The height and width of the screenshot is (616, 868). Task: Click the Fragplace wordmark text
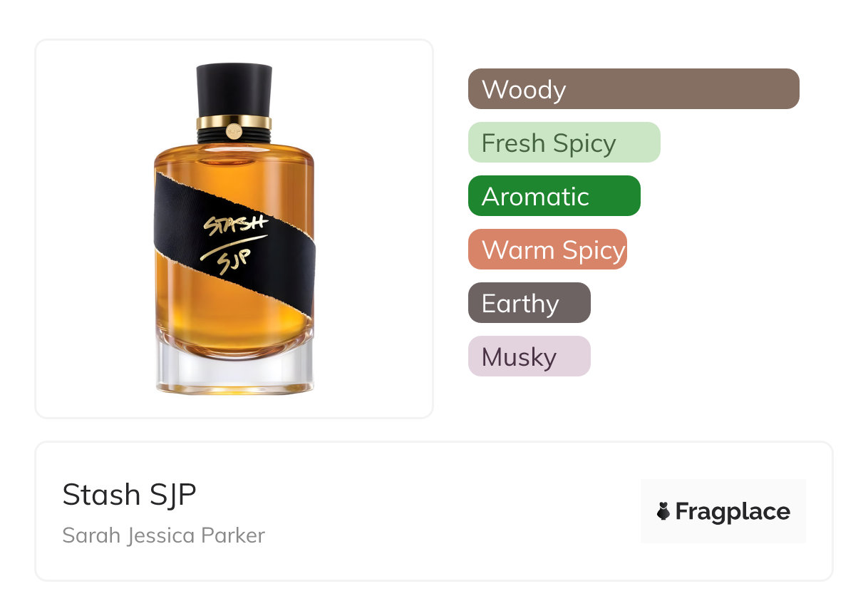click(733, 512)
